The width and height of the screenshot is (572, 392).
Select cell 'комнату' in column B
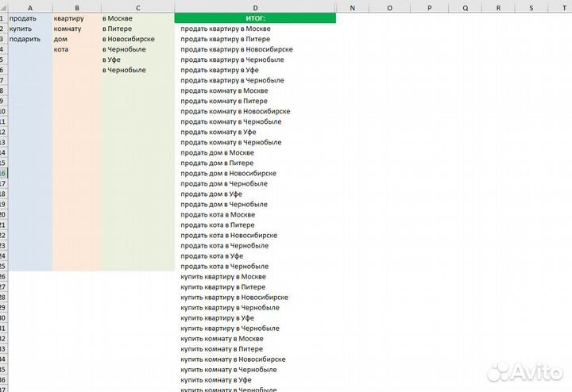coord(76,29)
